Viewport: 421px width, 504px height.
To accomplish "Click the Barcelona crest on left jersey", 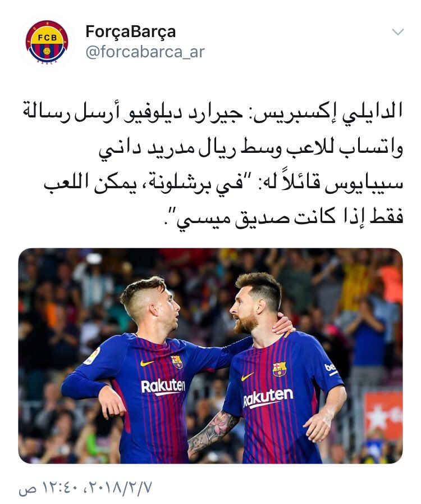I will coord(177,362).
